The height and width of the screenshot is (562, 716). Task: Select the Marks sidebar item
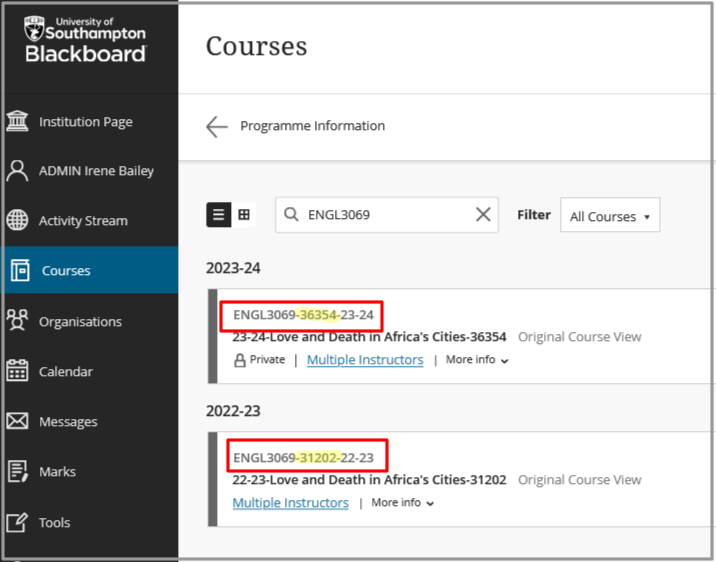(57, 472)
